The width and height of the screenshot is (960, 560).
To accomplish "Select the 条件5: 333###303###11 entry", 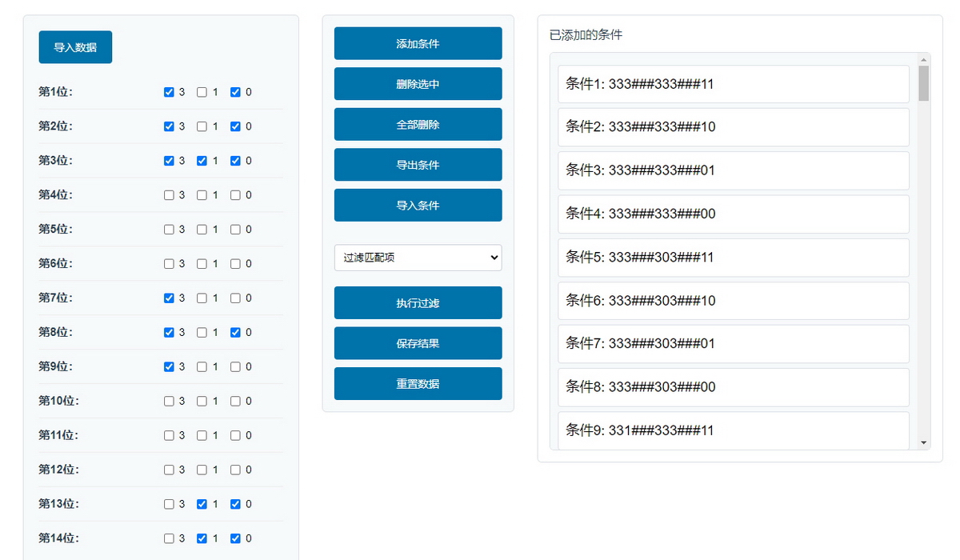I will pyautogui.click(x=733, y=258).
